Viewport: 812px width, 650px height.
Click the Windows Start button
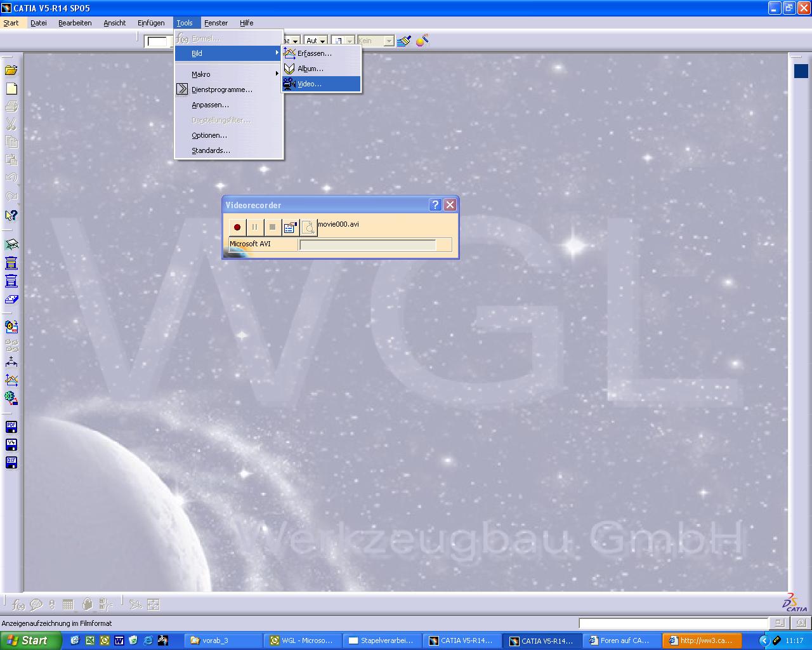pos(30,640)
